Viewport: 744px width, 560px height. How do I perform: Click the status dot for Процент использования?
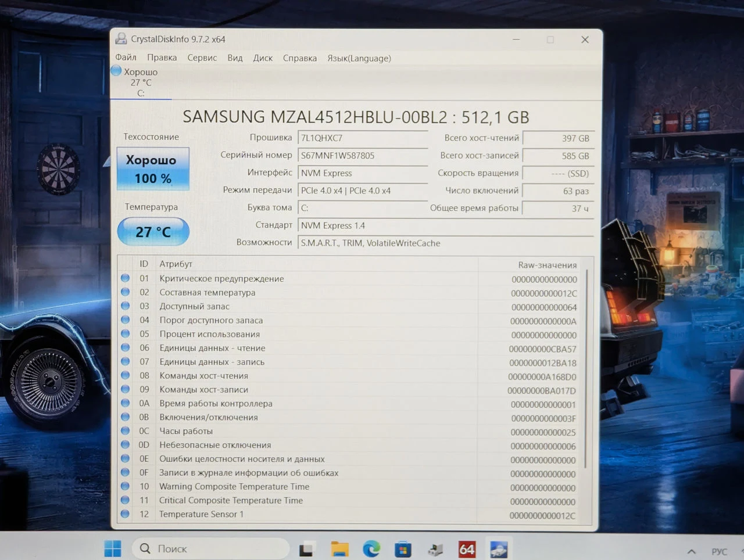pyautogui.click(x=125, y=333)
